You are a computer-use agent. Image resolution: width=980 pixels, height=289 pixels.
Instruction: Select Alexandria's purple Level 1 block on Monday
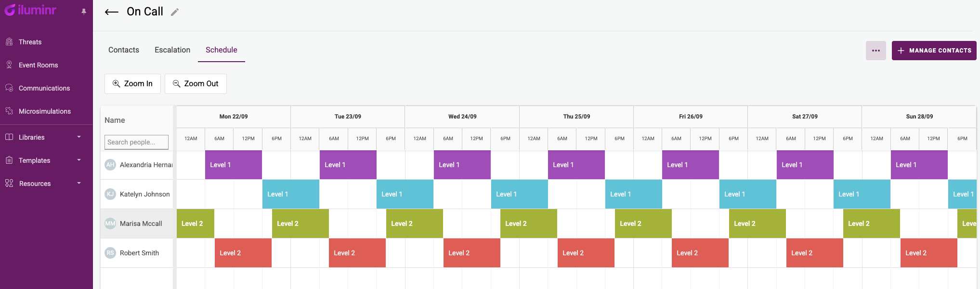[234, 165]
